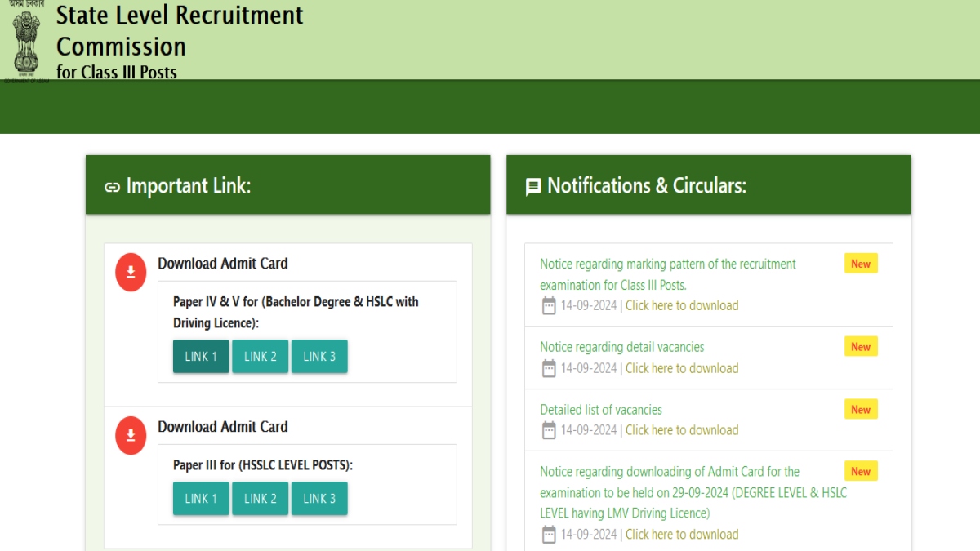This screenshot has height=551, width=980.
Task: Download the notice regarding detail vacancies
Action: coord(682,368)
